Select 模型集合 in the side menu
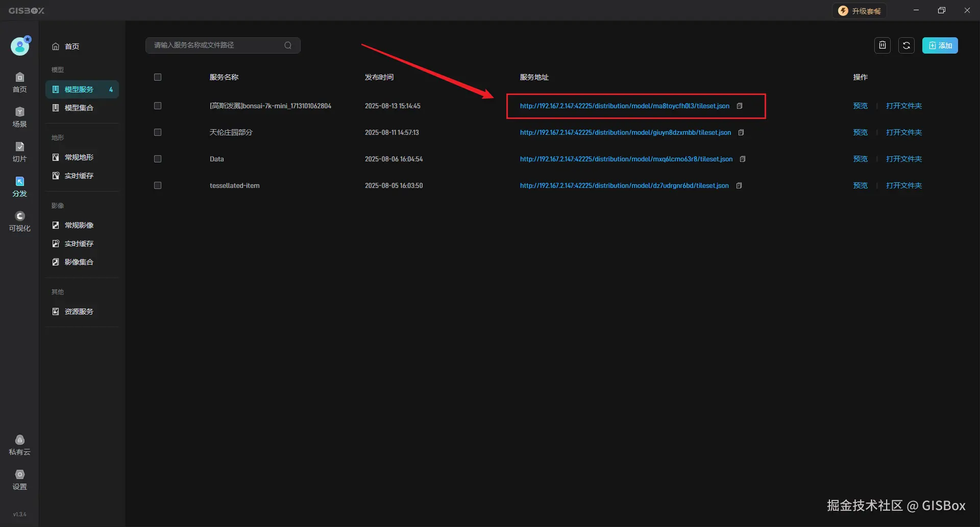 (x=82, y=108)
